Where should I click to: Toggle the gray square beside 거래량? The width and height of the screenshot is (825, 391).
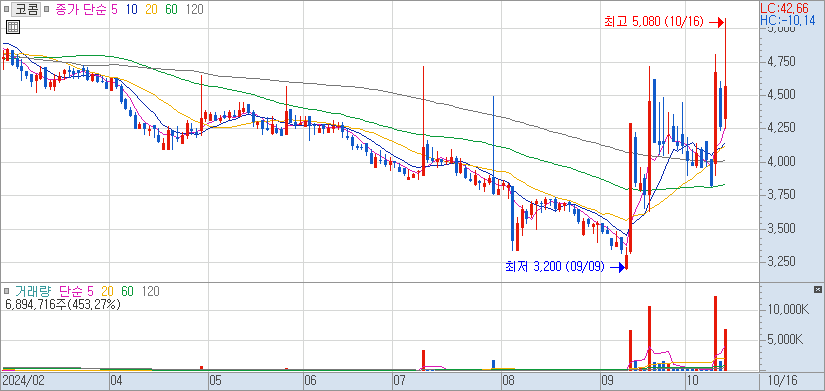[x=7, y=291]
